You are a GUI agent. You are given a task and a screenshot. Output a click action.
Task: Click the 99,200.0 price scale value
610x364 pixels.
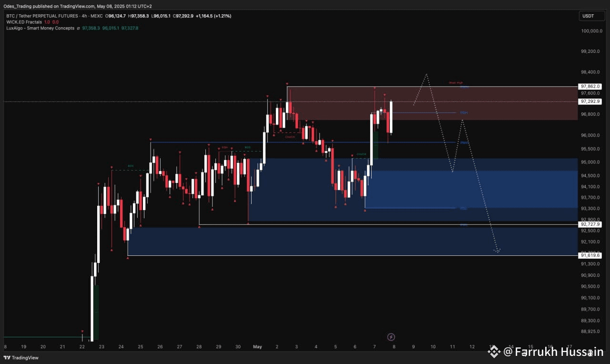point(590,51)
